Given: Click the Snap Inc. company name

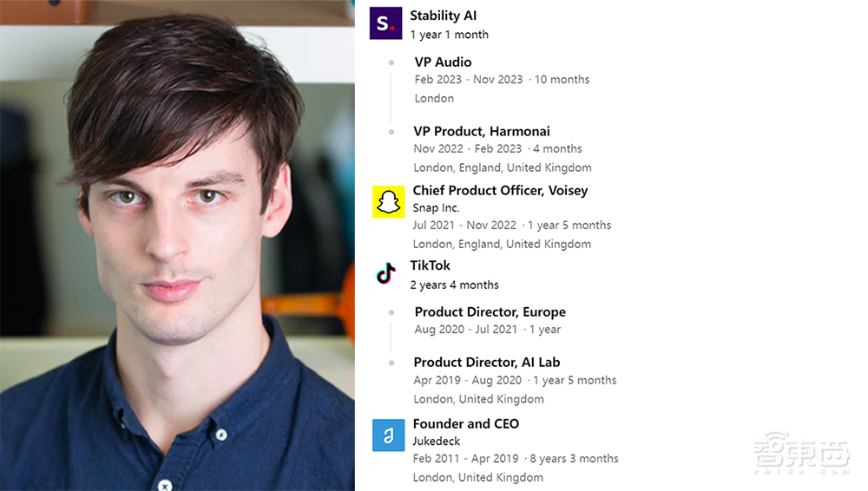Looking at the screenshot, I should 436,208.
